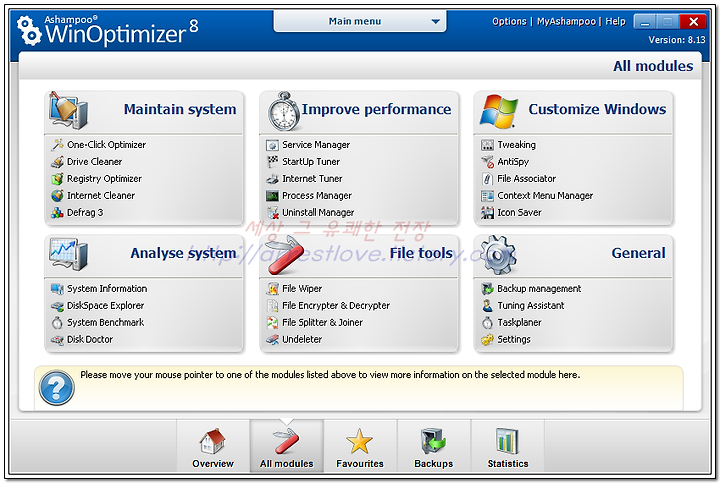Go to the Backups tab

click(433, 446)
